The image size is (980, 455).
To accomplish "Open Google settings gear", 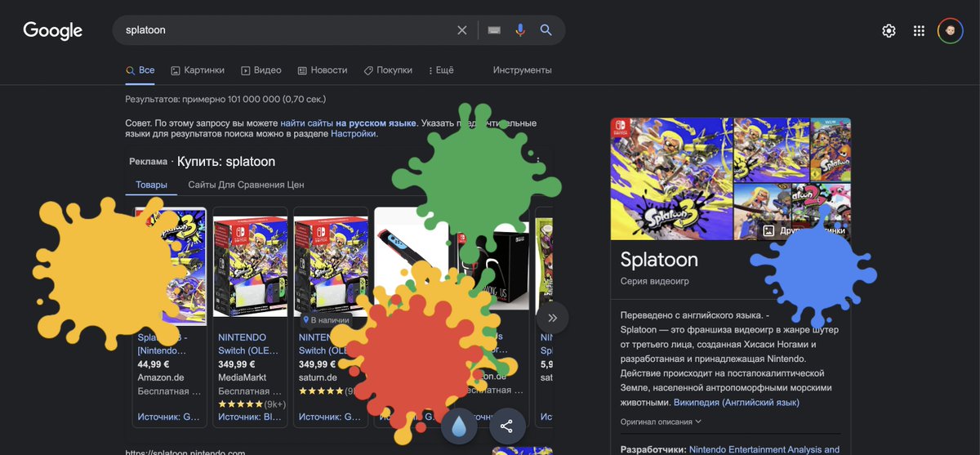I will (889, 31).
